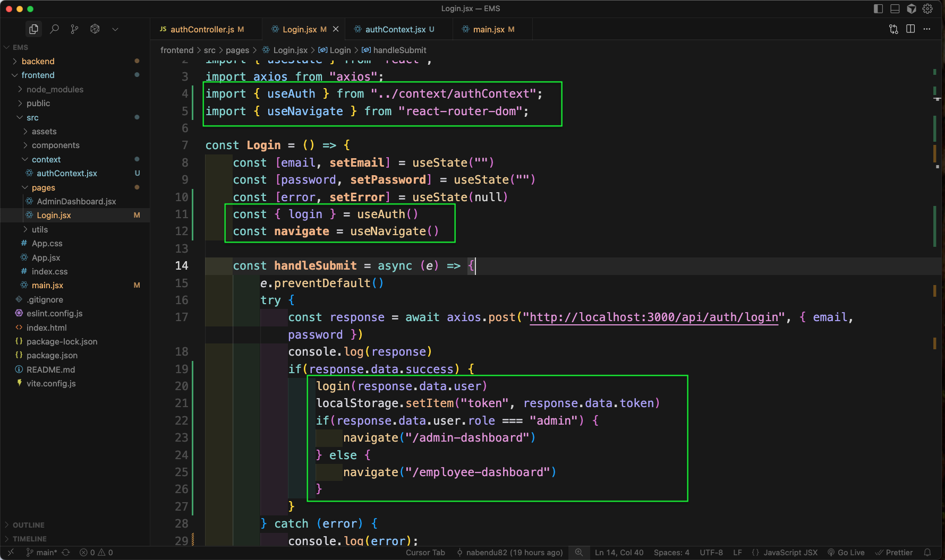
Task: Open App.jsx in the explorer
Action: 75,257
